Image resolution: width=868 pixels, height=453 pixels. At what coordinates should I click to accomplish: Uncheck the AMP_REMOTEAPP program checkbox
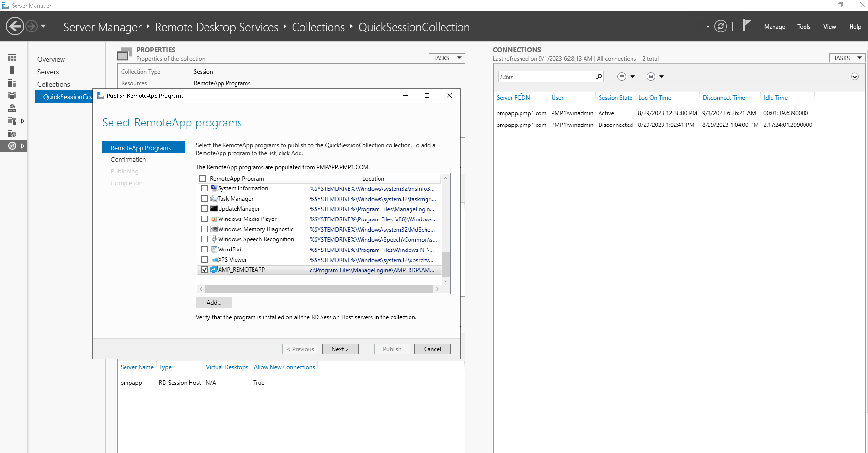[205, 270]
